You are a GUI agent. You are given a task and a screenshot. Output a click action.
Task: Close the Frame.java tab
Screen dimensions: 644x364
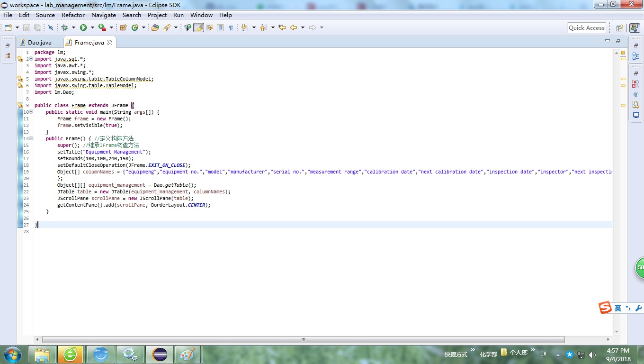pos(110,42)
